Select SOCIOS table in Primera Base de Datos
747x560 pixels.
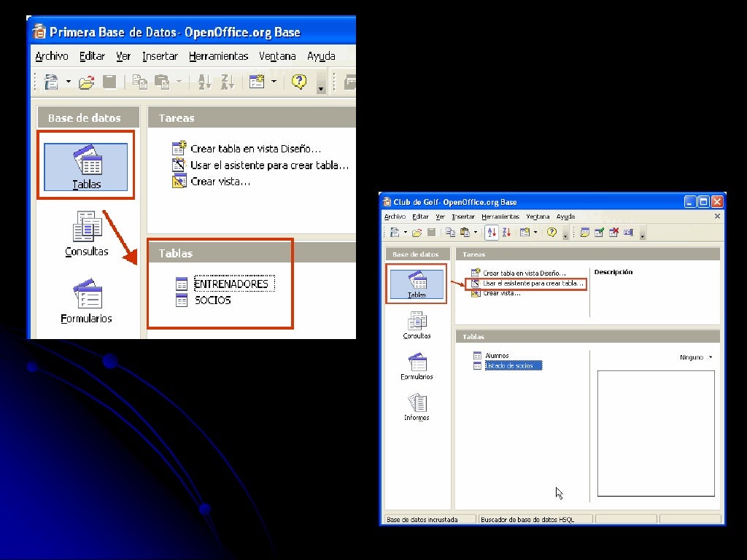[204, 300]
